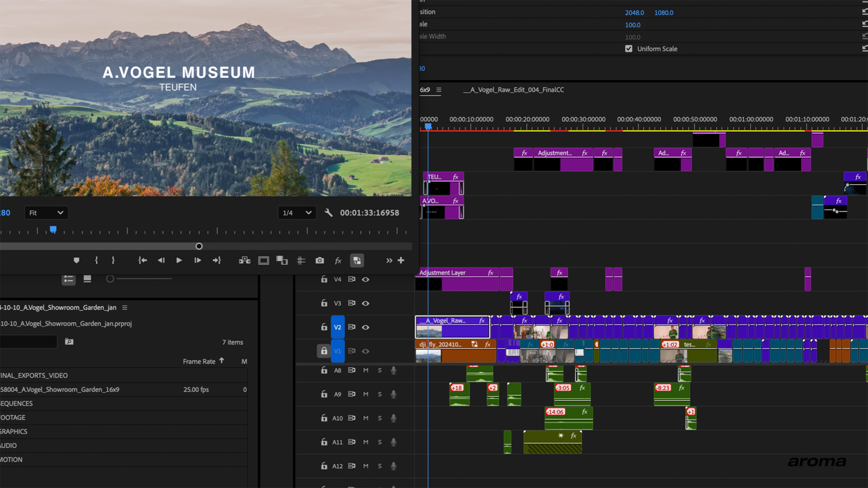Click the Mark Out bracket icon
868x488 pixels.
click(113, 260)
